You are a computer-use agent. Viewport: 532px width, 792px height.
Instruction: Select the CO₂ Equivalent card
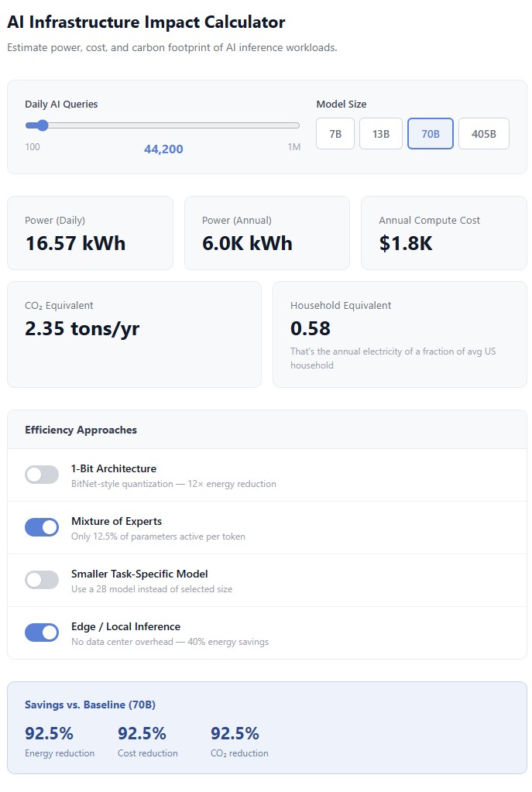click(x=135, y=334)
